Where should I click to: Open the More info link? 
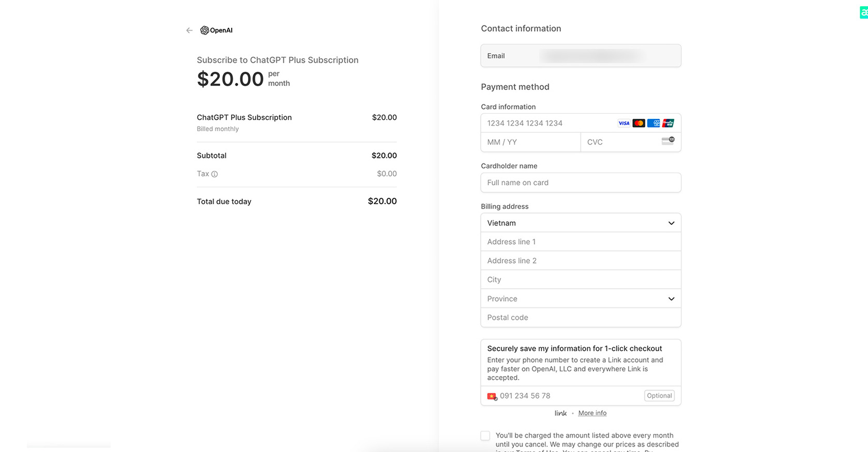click(592, 413)
